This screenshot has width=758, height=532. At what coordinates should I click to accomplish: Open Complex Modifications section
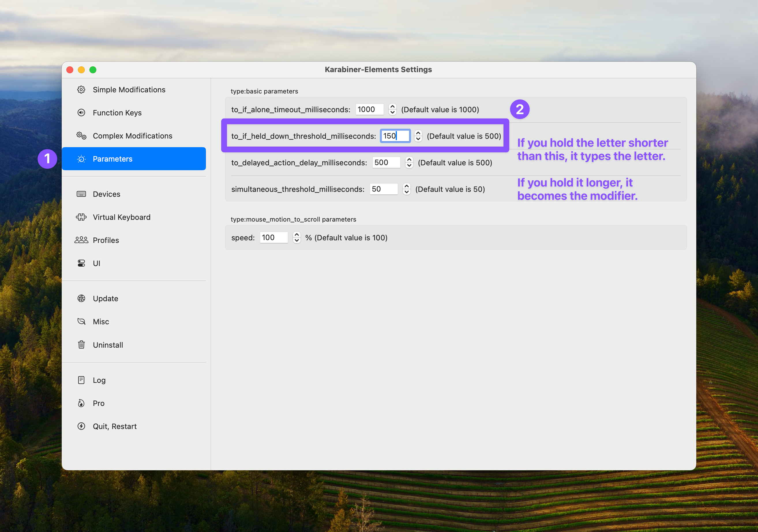(x=134, y=136)
